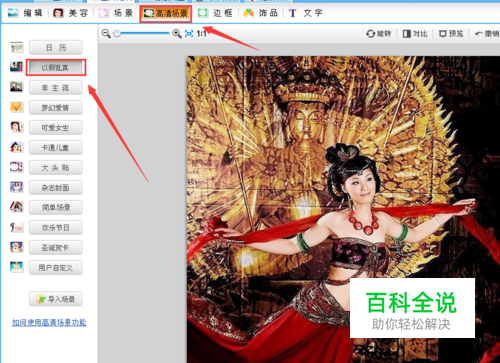Click the zoom out magnifier icon

106,33
